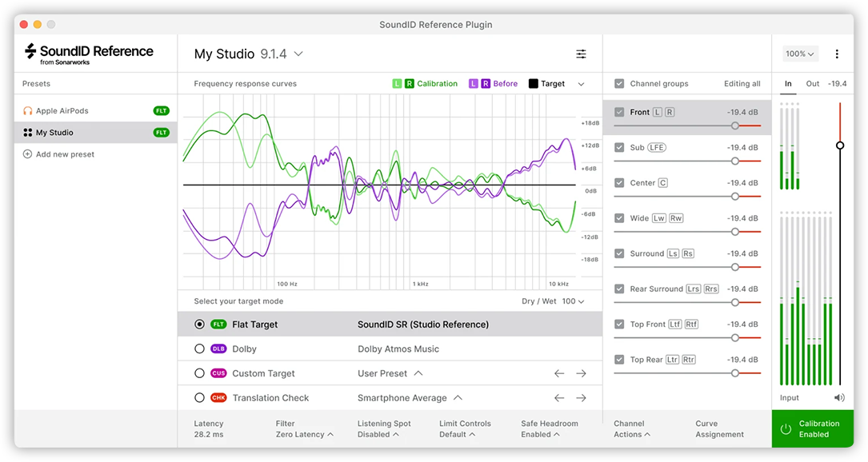The height and width of the screenshot is (462, 868).
Task: Open the Channel Actions menu
Action: click(x=631, y=429)
